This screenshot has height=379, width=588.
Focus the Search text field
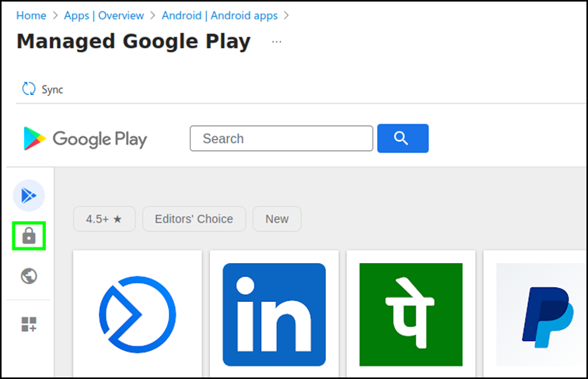[282, 139]
